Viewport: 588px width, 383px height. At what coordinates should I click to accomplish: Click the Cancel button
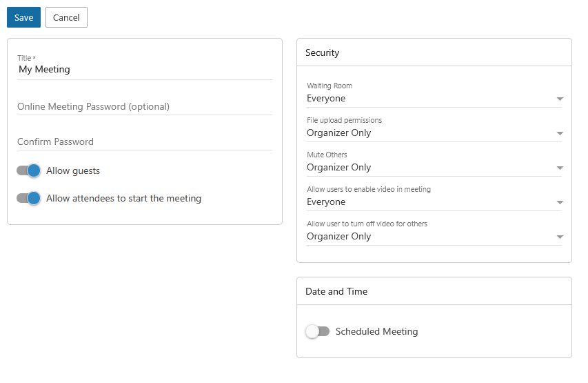(66, 17)
